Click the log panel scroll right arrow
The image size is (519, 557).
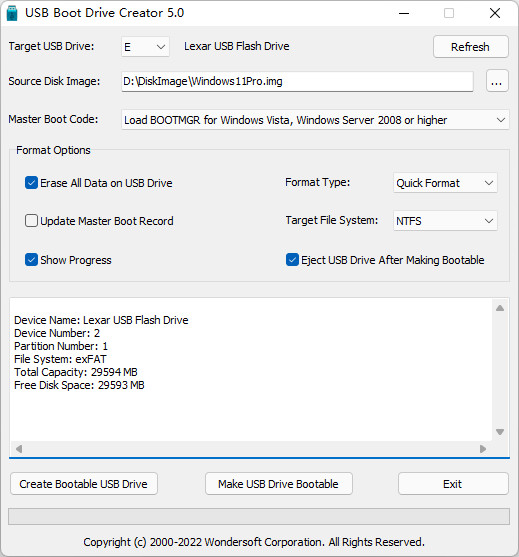pos(483,449)
